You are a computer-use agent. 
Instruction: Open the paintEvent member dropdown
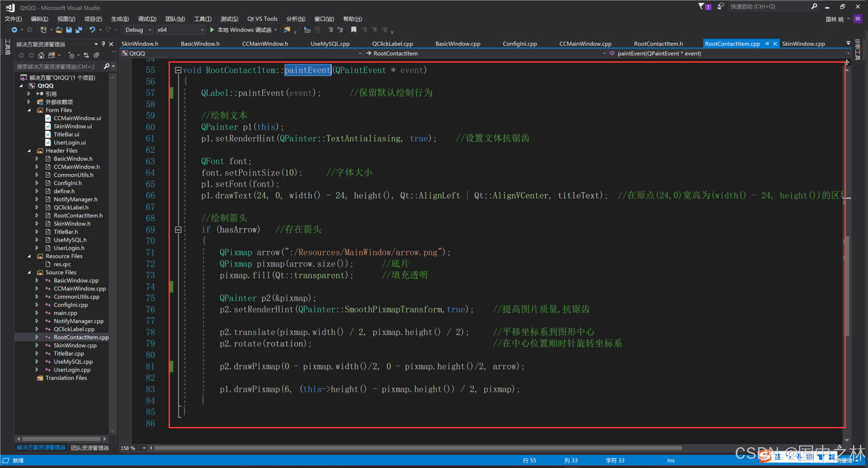click(729, 53)
